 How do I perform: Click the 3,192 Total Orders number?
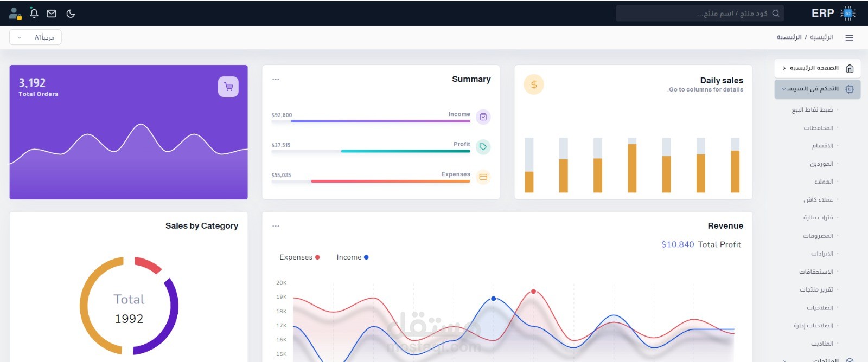click(x=32, y=83)
